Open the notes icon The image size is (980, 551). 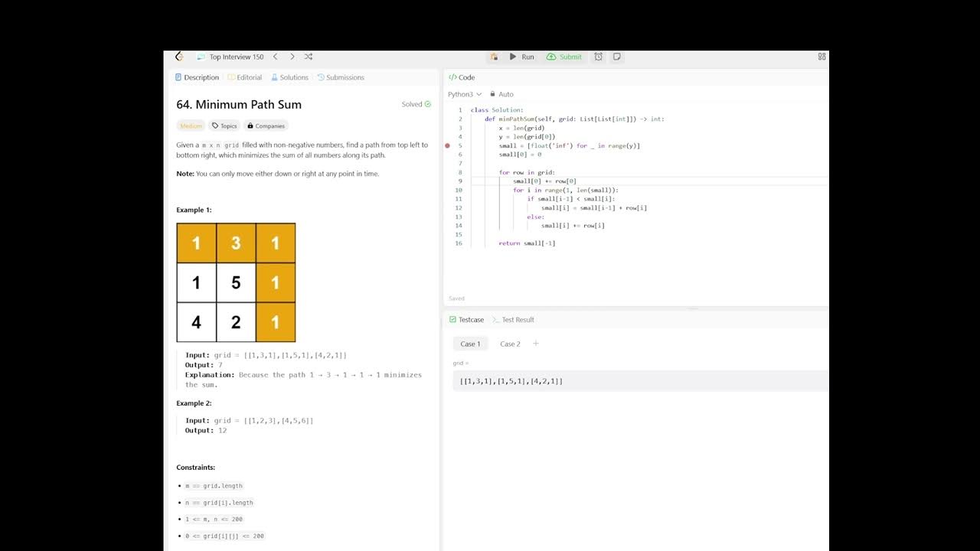point(616,57)
